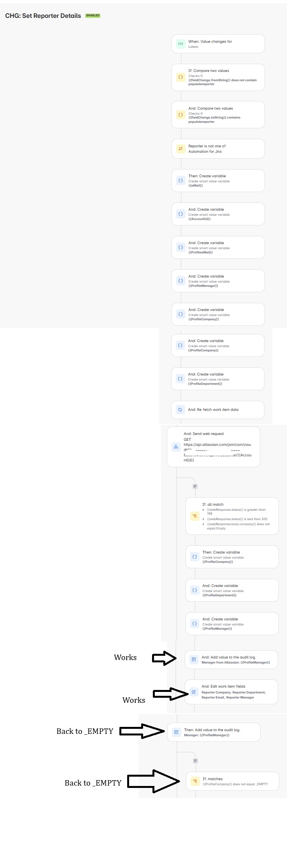
Task: Click the Send web request webhook icon
Action: point(176,447)
